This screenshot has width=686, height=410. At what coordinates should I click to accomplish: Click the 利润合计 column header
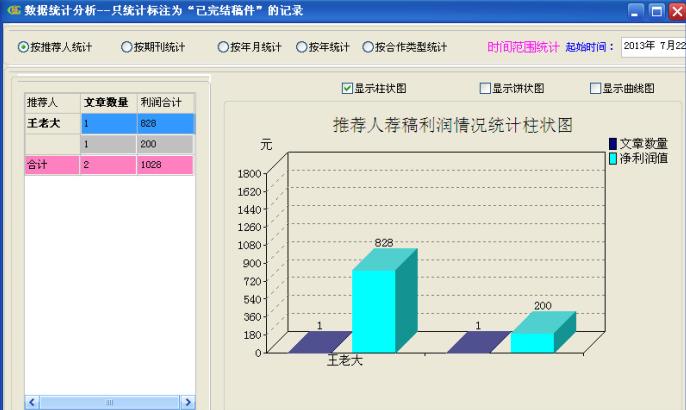coord(165,102)
